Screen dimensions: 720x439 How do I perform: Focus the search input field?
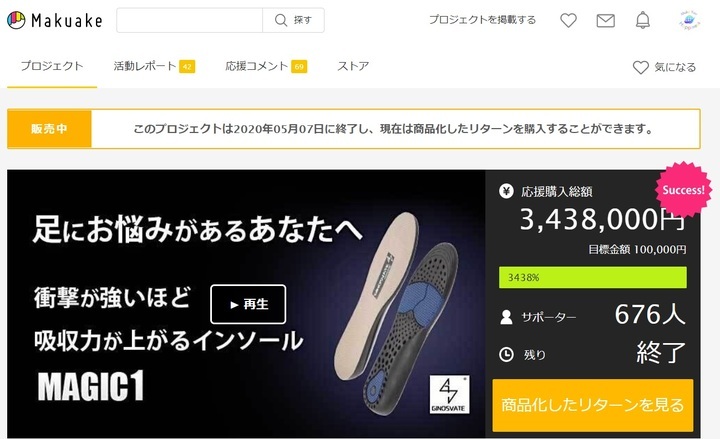coord(190,20)
